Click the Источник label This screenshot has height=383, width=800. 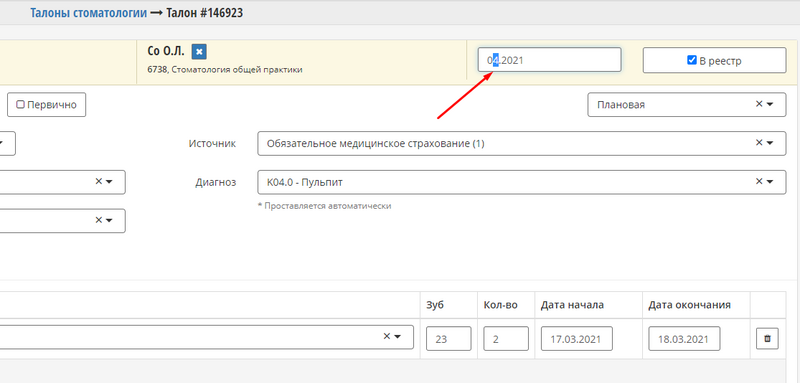click(x=212, y=144)
